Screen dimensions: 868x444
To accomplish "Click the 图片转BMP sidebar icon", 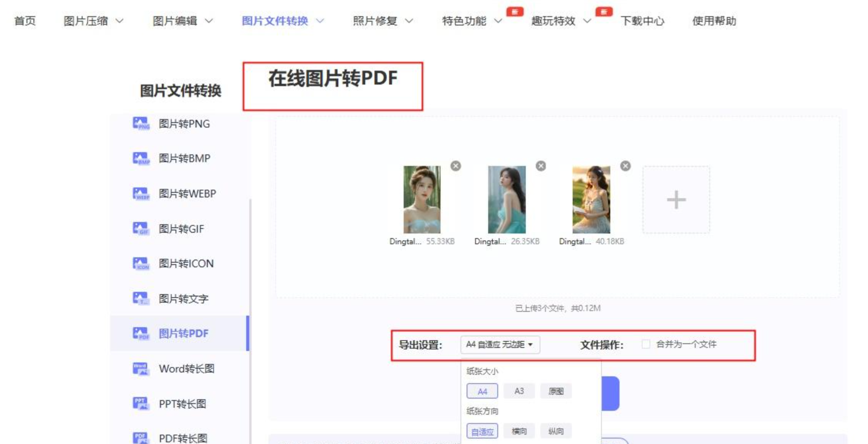I will pos(141,158).
